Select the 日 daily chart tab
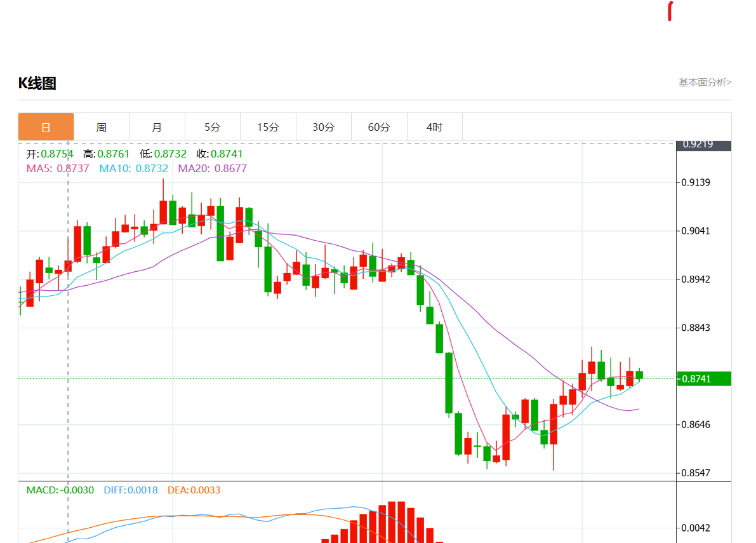 (46, 127)
